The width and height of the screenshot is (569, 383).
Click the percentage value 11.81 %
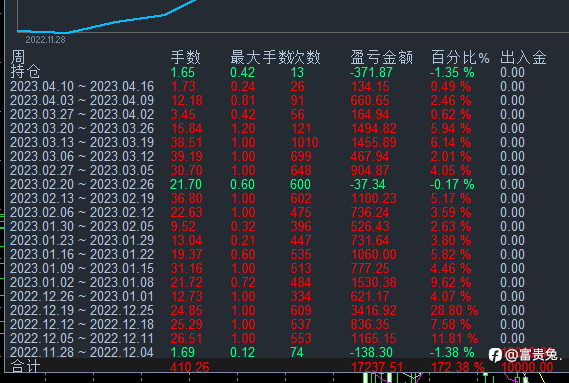pyautogui.click(x=454, y=338)
